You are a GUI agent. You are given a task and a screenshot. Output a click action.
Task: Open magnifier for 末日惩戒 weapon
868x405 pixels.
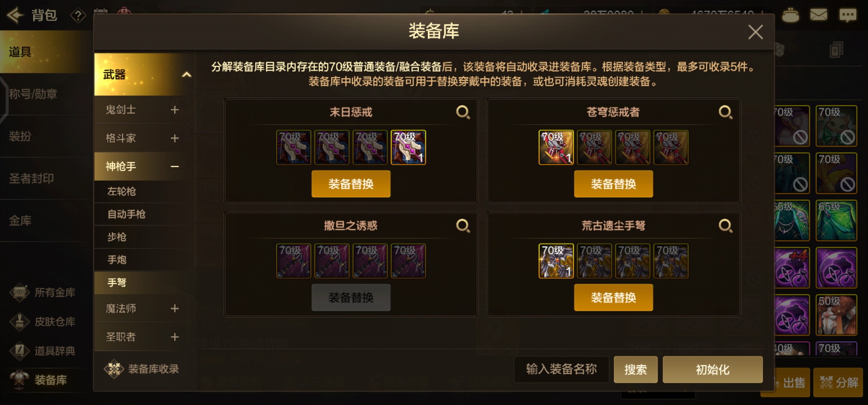point(463,112)
